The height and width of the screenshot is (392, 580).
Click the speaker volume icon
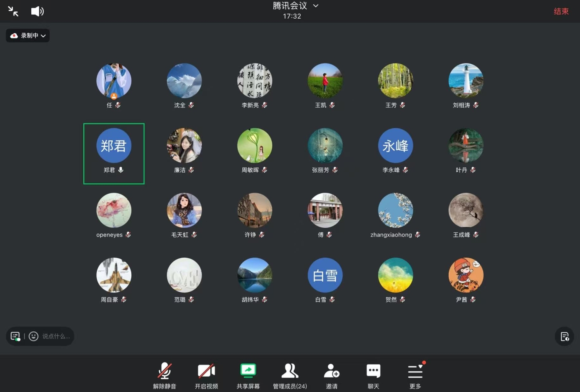coord(37,11)
